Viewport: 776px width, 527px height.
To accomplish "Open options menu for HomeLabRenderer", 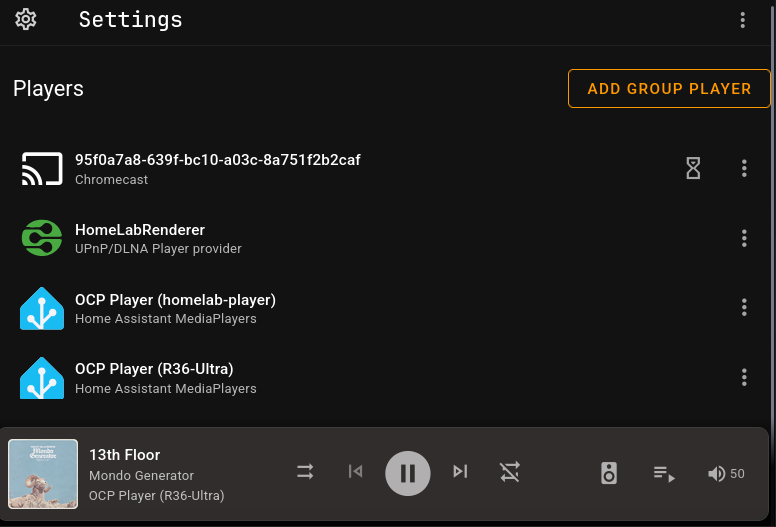I will (744, 238).
